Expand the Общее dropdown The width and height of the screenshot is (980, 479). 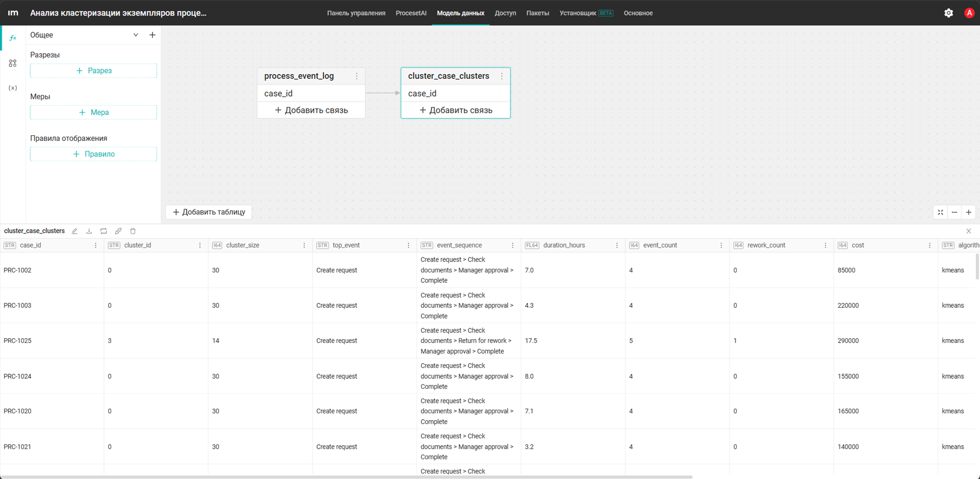(136, 35)
